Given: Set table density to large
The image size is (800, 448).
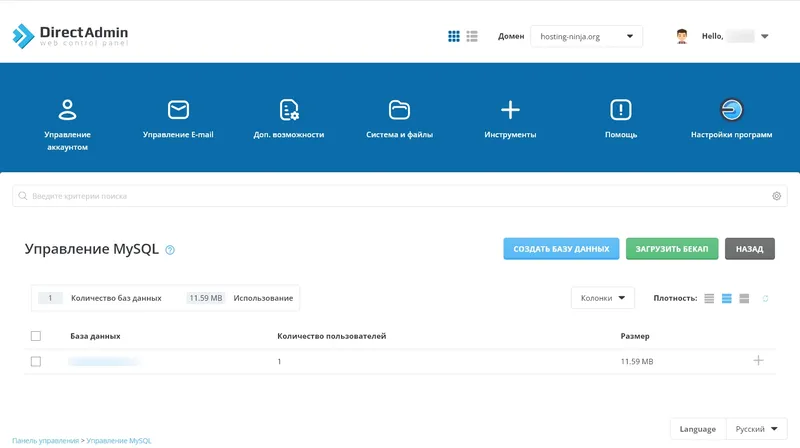Looking at the screenshot, I should [x=744, y=298].
